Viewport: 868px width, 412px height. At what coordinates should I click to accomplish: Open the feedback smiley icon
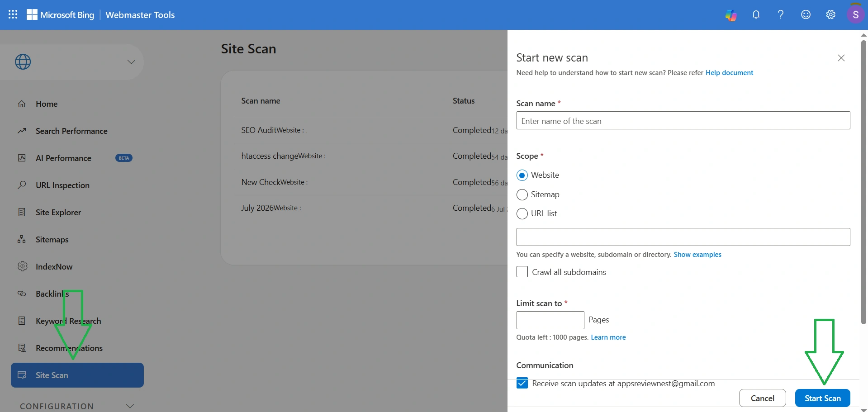click(x=806, y=14)
